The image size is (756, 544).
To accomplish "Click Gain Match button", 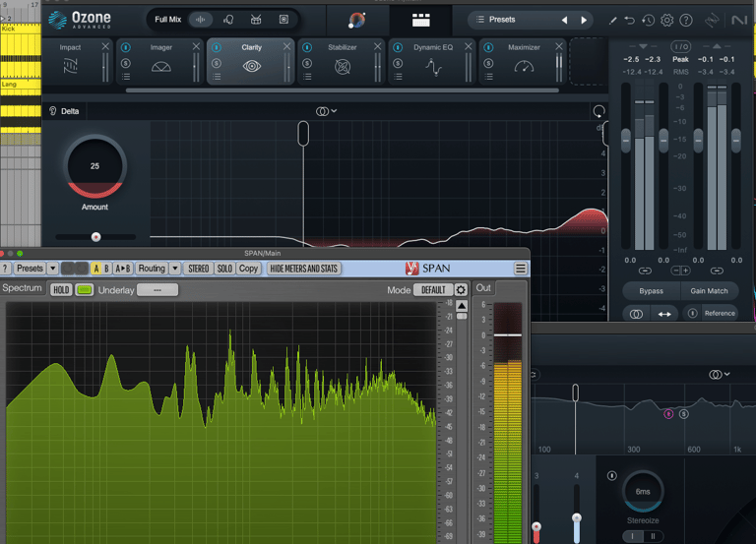I will (x=709, y=291).
